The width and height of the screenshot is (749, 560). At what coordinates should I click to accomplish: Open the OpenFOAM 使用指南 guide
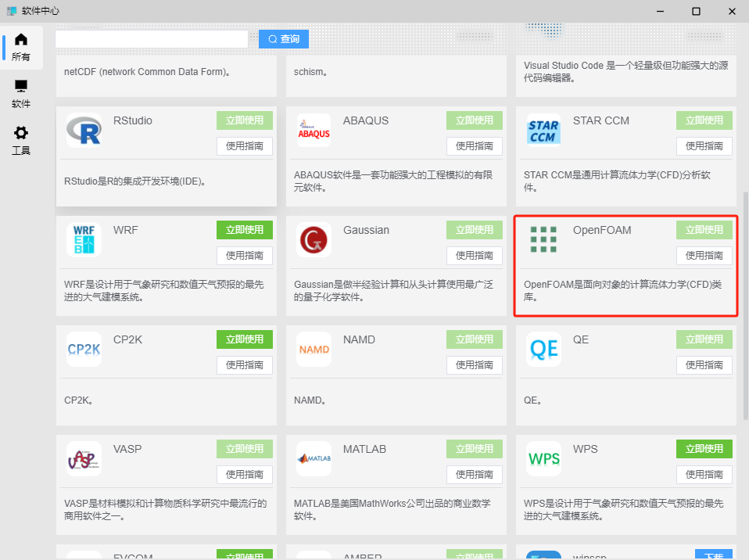704,256
